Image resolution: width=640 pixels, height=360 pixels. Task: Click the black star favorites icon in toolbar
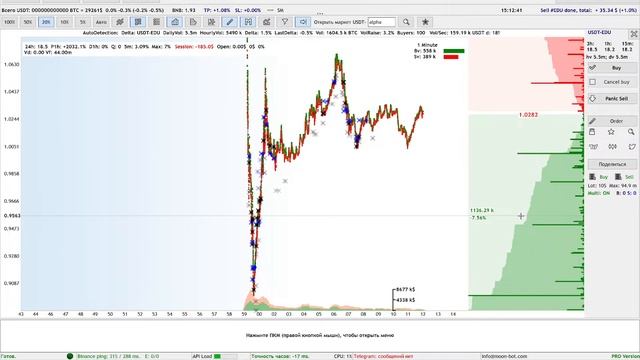click(425, 22)
